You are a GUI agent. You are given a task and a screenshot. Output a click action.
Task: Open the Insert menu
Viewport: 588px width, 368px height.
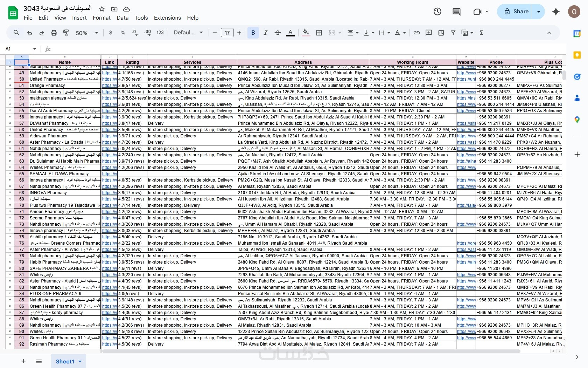coord(79,18)
